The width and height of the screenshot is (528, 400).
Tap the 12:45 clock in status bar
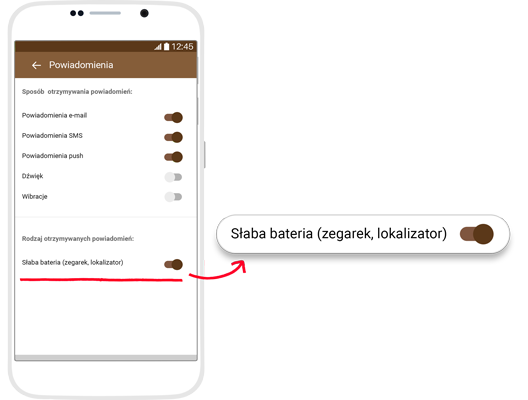182,46
